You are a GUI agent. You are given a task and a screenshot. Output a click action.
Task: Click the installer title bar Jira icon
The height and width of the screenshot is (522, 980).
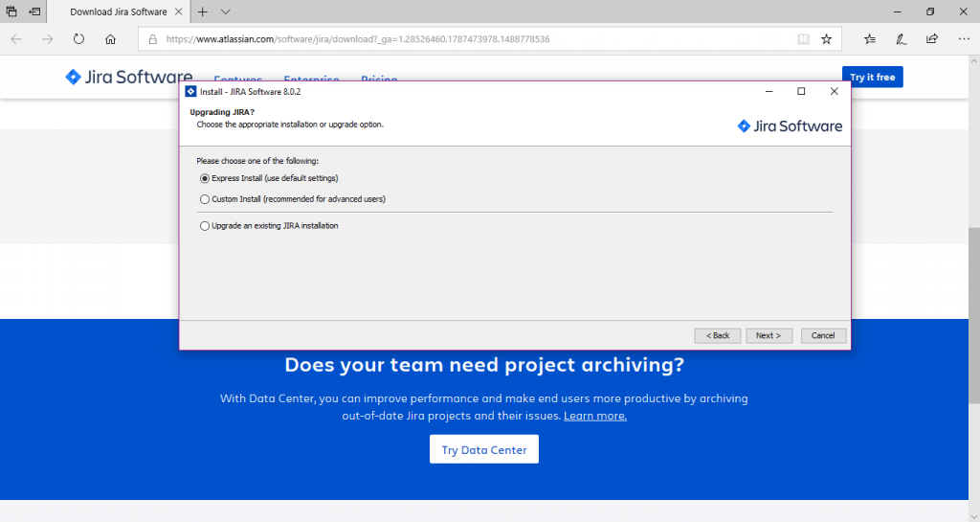190,91
